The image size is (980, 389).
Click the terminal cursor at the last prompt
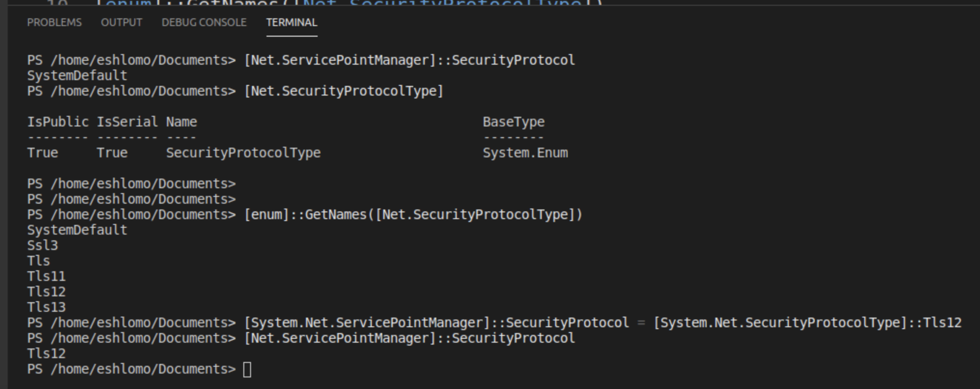point(247,370)
